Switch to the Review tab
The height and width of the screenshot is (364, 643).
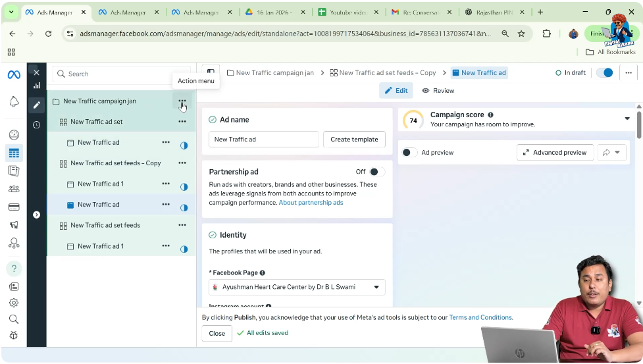tap(438, 91)
